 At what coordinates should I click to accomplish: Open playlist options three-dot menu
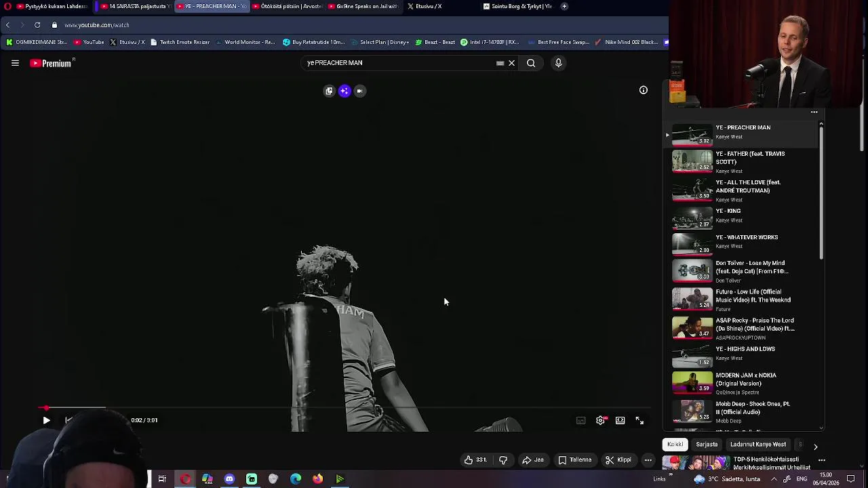[x=814, y=113]
